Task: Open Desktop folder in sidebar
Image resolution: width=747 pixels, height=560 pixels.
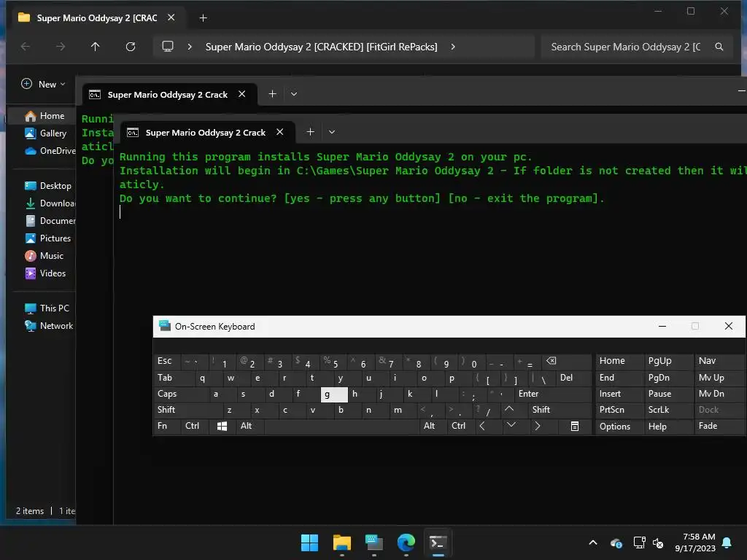Action: point(47,186)
